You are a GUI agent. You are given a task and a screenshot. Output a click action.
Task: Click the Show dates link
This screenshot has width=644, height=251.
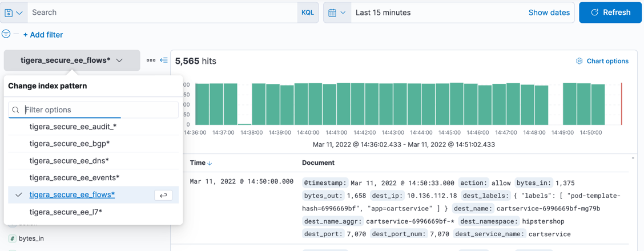coord(549,13)
